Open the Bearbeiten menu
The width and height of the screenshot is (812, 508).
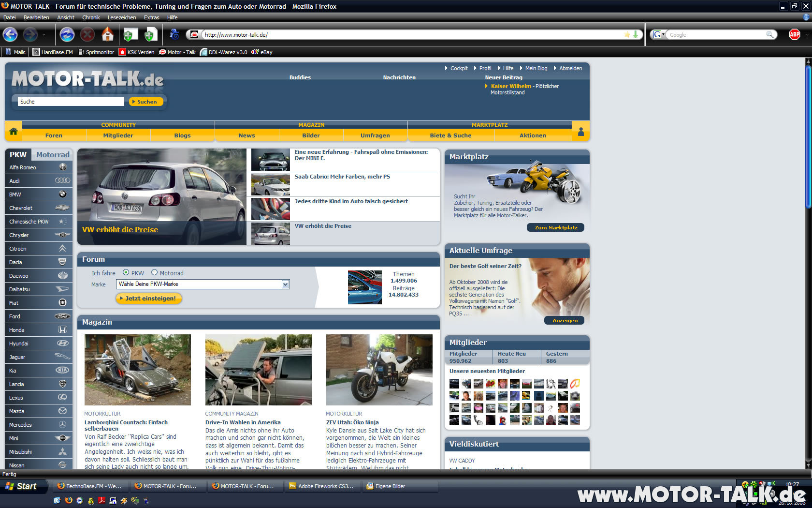coord(36,17)
